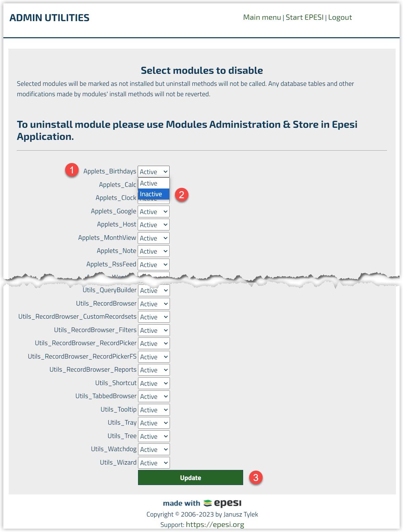The image size is (403, 532).
Task: Click the epesi logo in the footer
Action: click(x=223, y=503)
